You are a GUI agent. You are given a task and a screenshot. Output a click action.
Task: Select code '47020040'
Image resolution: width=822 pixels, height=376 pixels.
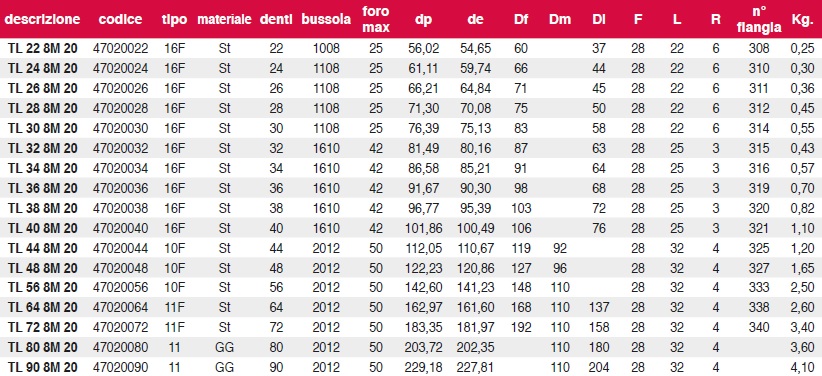(x=121, y=228)
